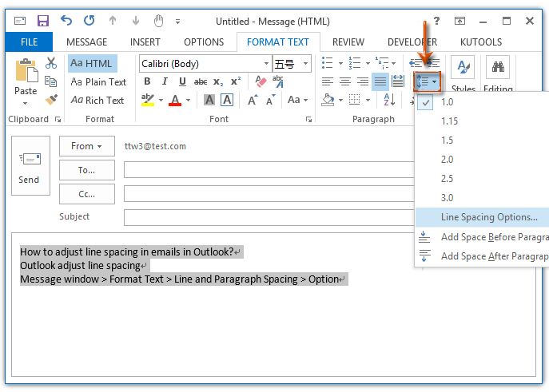Click the Send button
This screenshot has width=549, height=392.
pyautogui.click(x=29, y=169)
